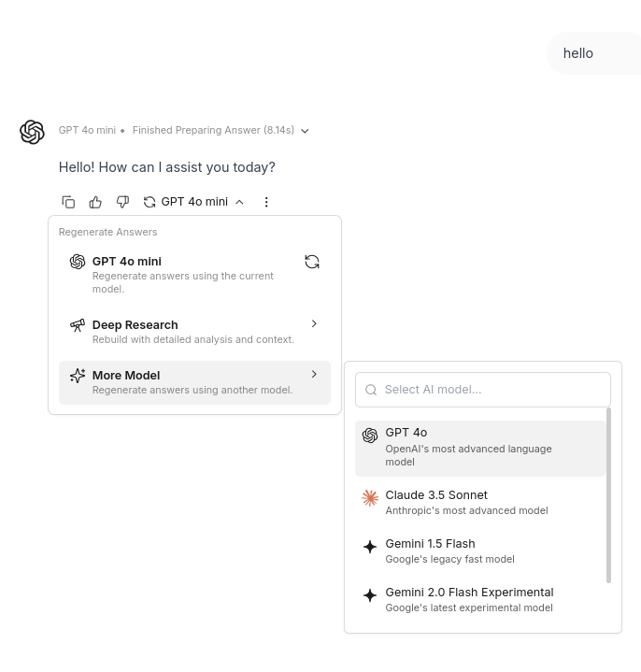The image size is (641, 672).
Task: Copy the assistant's response with copy icon
Action: [68, 202]
